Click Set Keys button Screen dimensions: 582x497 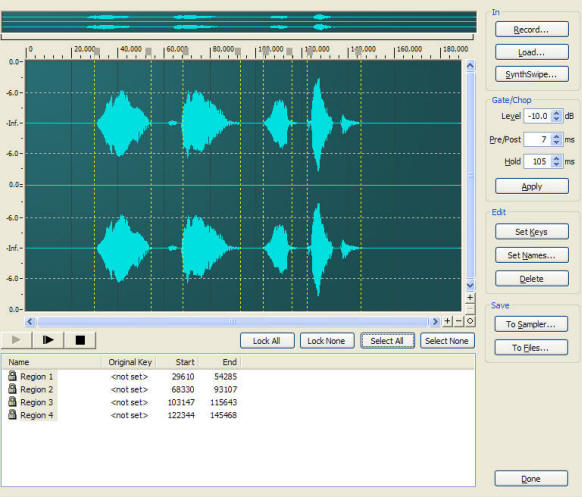tap(532, 232)
